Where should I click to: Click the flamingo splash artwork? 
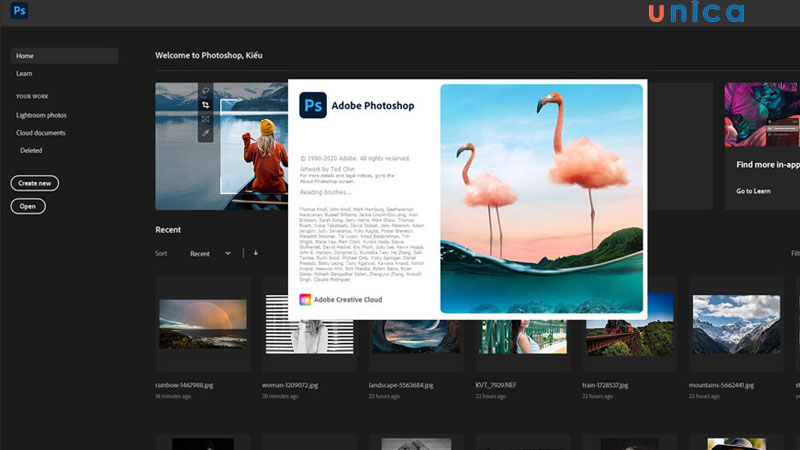pos(541,198)
